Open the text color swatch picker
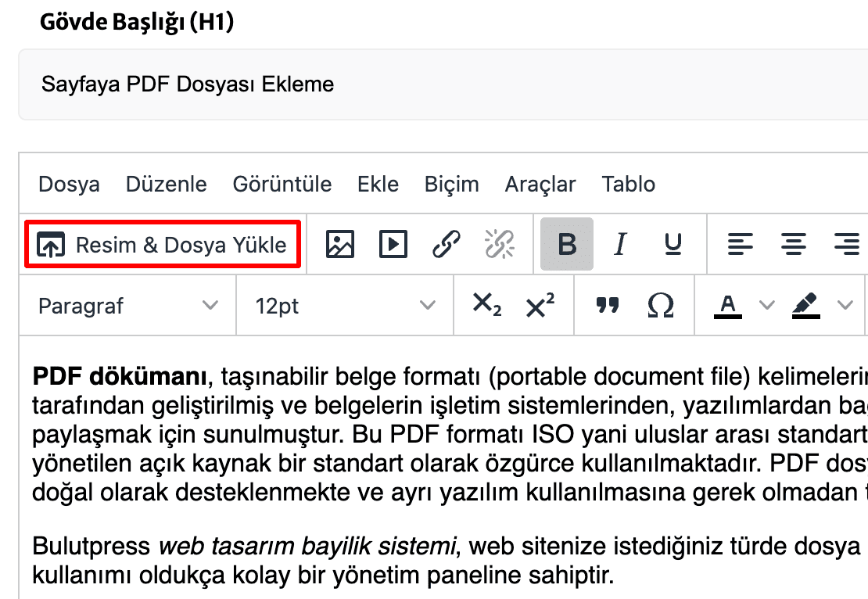 point(728,306)
